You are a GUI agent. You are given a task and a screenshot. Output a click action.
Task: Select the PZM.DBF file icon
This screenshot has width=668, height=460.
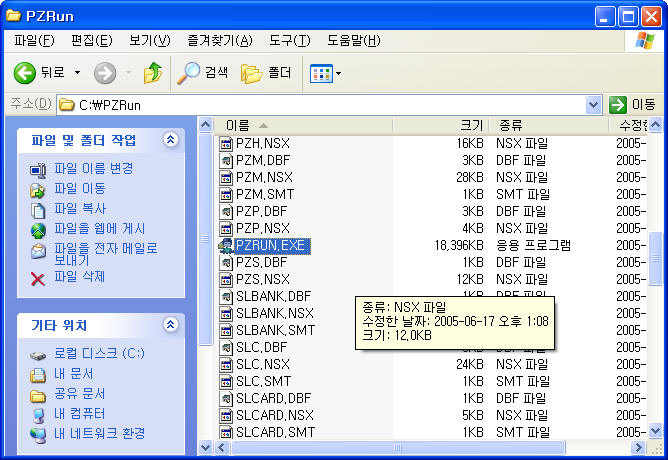tap(226, 161)
